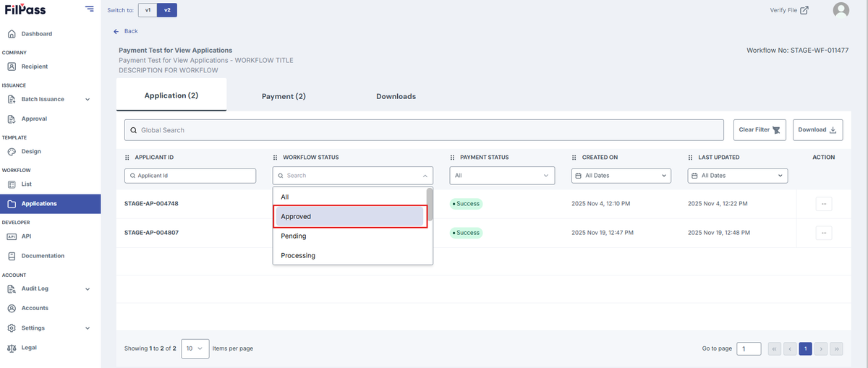Open Last Updated All Dates dropdown
Screen dimensions: 868x368
(x=738, y=176)
